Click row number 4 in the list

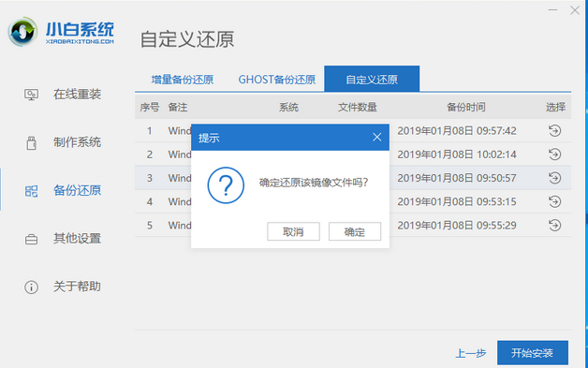(x=150, y=202)
